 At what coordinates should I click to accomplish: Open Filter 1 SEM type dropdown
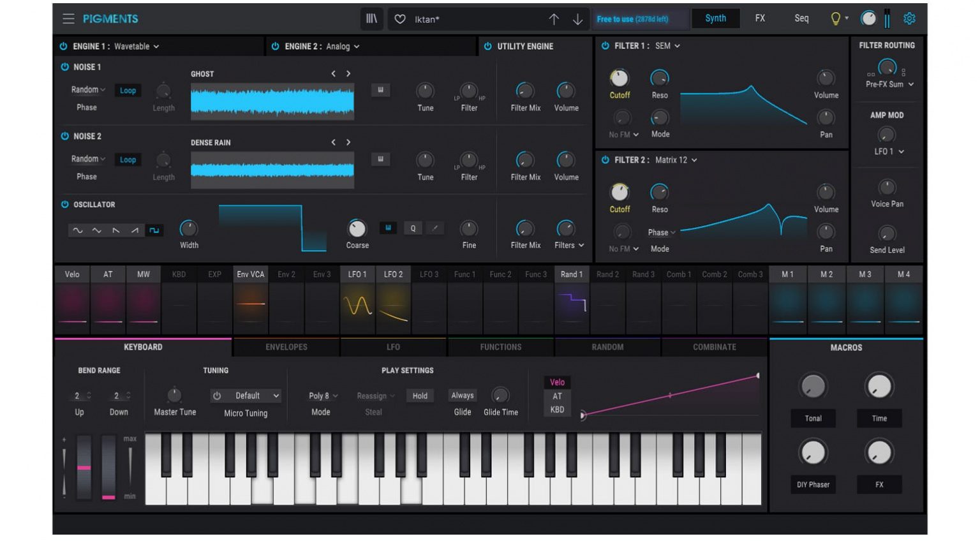point(667,46)
